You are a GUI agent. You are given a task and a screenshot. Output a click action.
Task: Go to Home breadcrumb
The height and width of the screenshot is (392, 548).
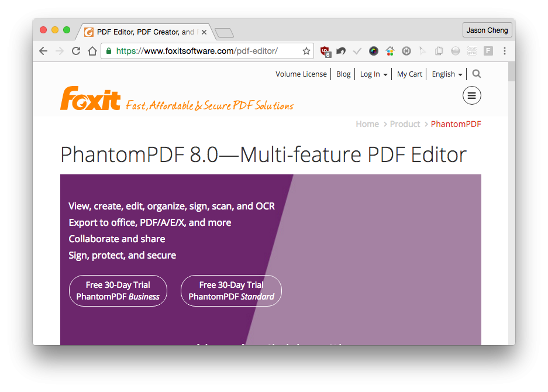(x=367, y=124)
